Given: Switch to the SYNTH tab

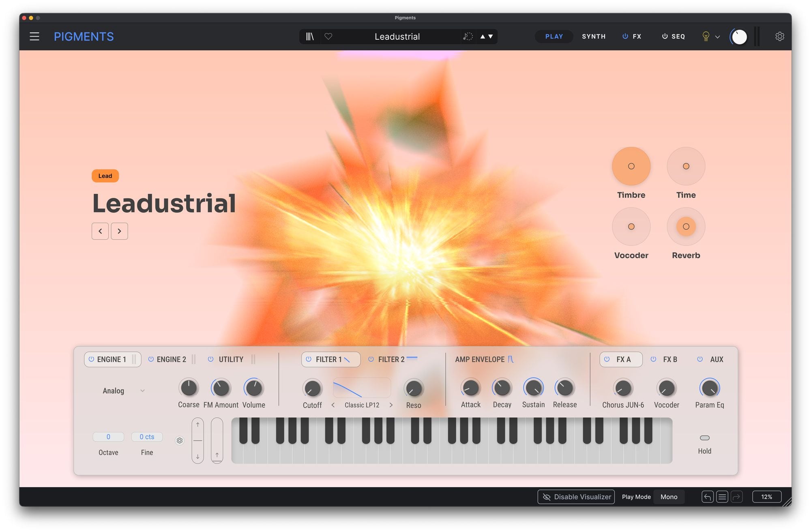Looking at the screenshot, I should [x=594, y=36].
